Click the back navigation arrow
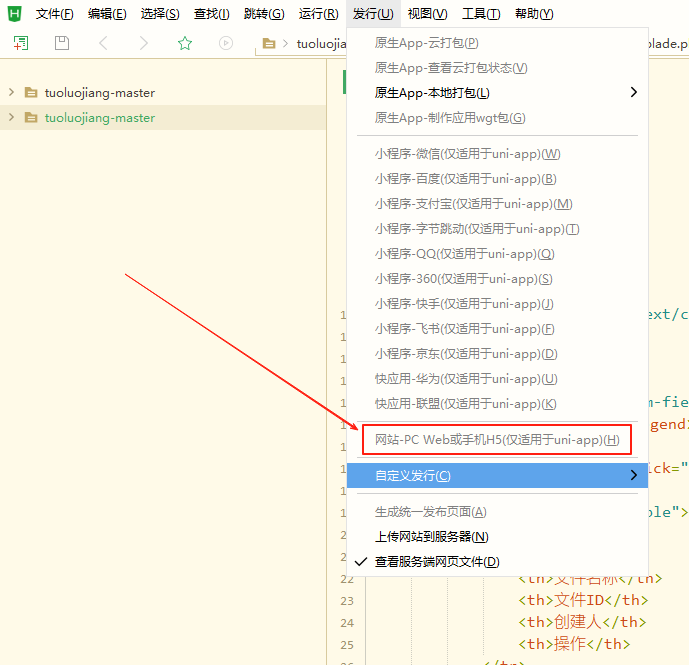 [103, 43]
